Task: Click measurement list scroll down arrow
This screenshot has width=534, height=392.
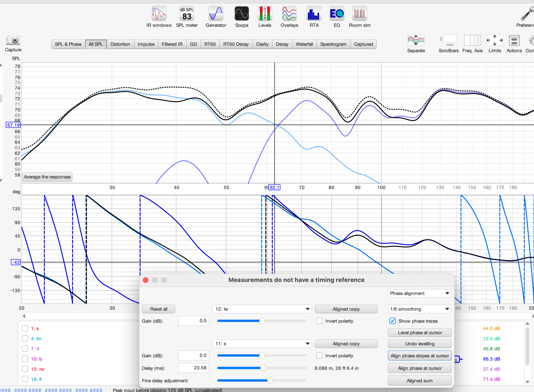Action: coord(527,382)
